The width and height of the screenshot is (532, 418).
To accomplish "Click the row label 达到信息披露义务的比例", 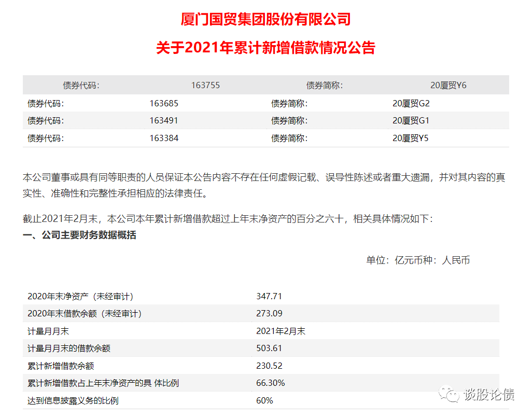I will (x=73, y=401).
